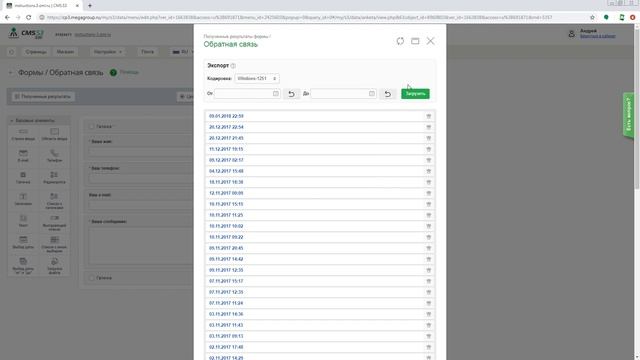The image size is (640, 360).
Task: Open the calendar for the От date
Action: [276, 93]
